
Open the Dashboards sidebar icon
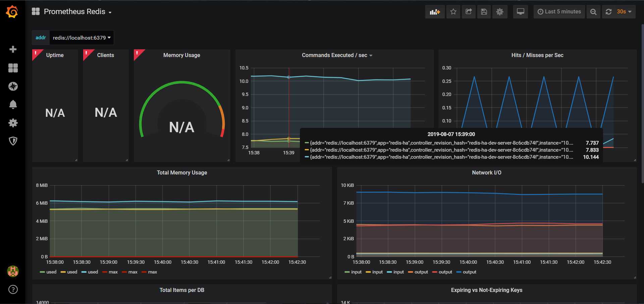(x=13, y=68)
